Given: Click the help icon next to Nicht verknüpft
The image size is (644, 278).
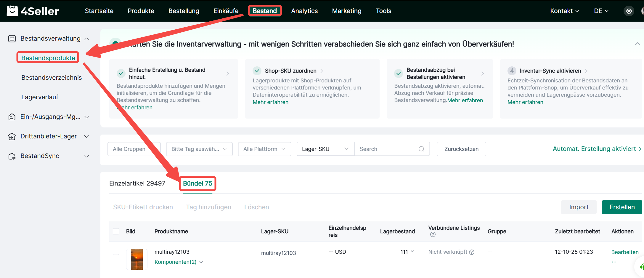Looking at the screenshot, I should tap(472, 252).
